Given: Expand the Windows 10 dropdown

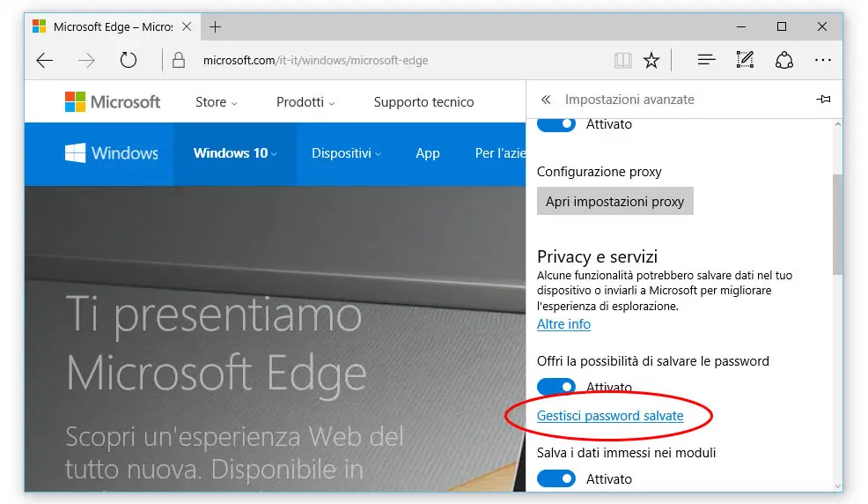Looking at the screenshot, I should click(x=235, y=153).
